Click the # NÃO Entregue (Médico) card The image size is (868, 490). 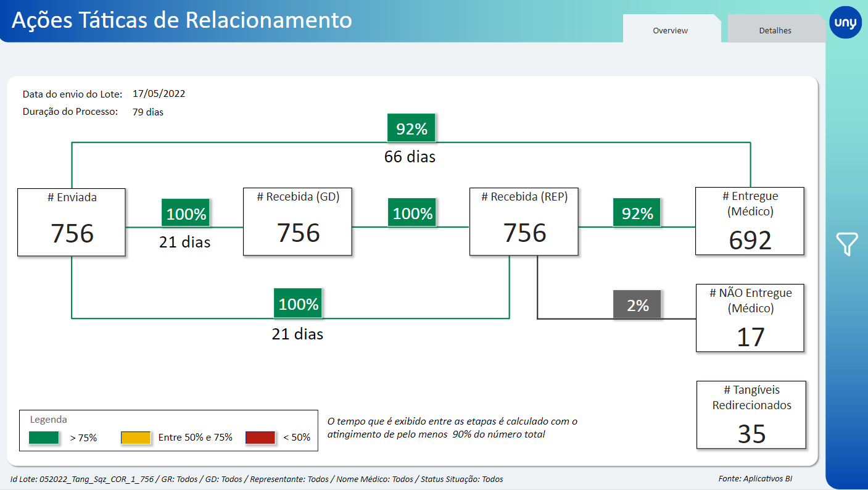click(750, 318)
